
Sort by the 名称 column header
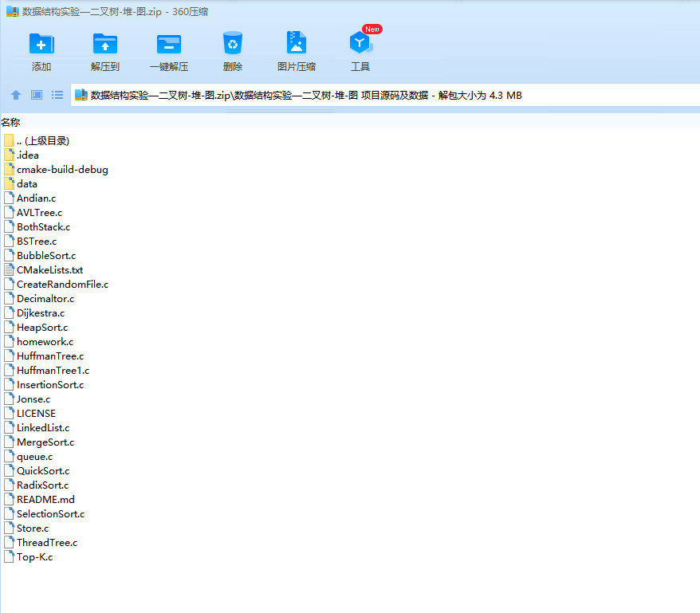click(10, 122)
